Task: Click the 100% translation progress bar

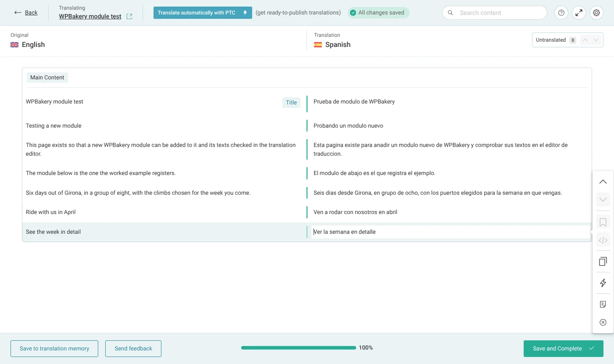Action: pos(299,348)
